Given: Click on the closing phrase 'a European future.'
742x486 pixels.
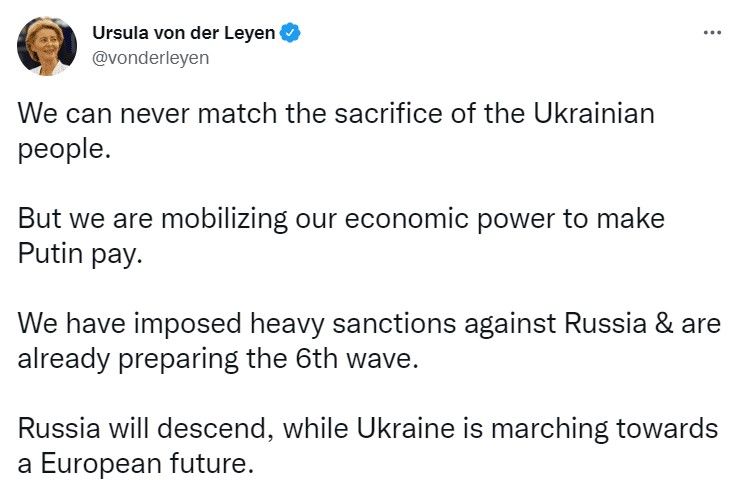Looking at the screenshot, I should pos(136,463).
